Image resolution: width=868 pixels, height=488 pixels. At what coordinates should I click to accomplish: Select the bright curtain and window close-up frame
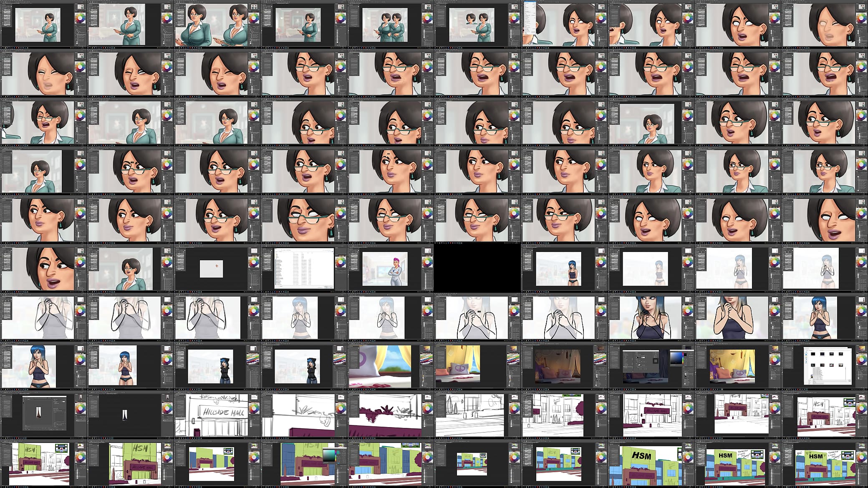(x=390, y=365)
